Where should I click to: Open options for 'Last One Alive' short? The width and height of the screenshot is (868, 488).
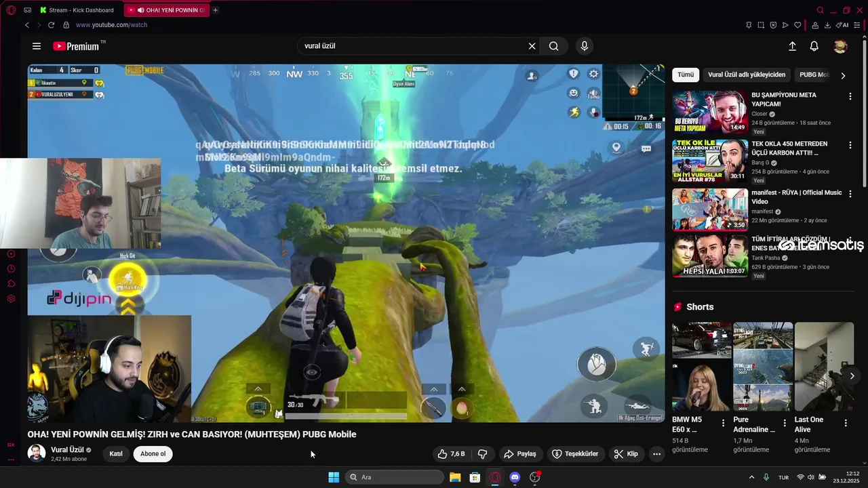pyautogui.click(x=846, y=423)
